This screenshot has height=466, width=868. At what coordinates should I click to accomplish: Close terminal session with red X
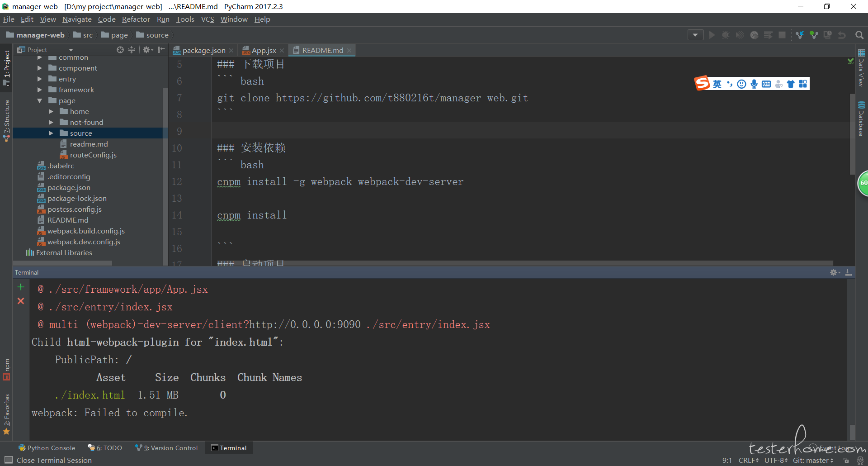[21, 301]
